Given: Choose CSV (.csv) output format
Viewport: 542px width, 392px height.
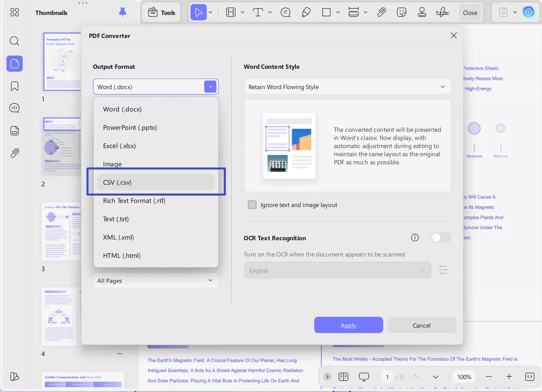Looking at the screenshot, I should 156,182.
